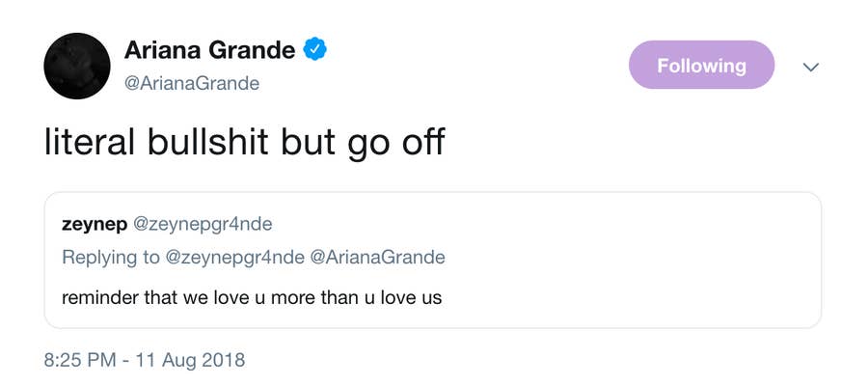Open the @ArianaGrande mention in the reply line

(377, 257)
